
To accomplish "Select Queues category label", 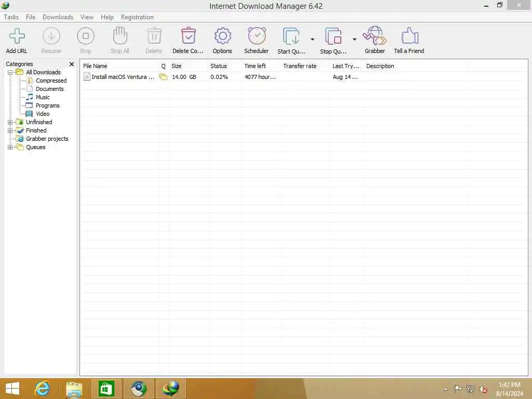I will [x=36, y=147].
